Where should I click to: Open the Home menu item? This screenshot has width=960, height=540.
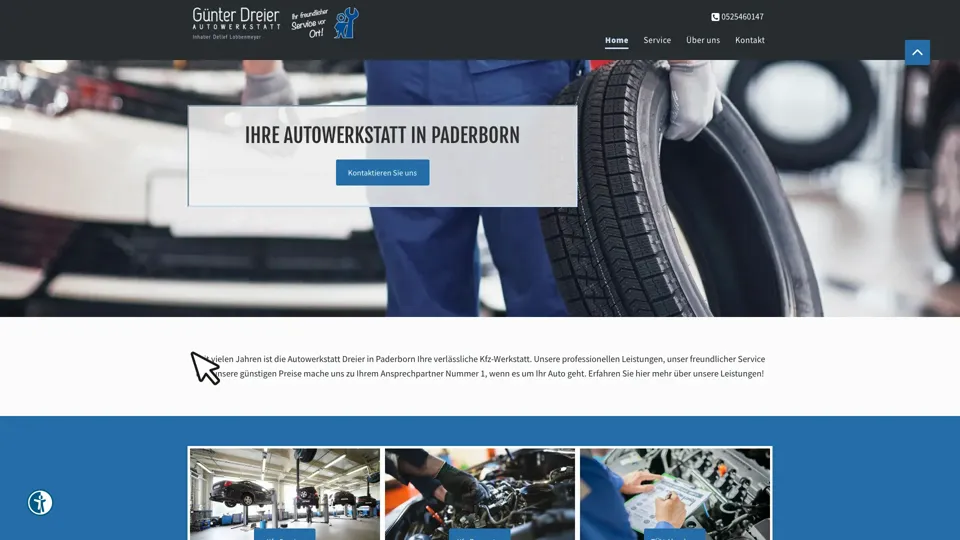(x=617, y=40)
